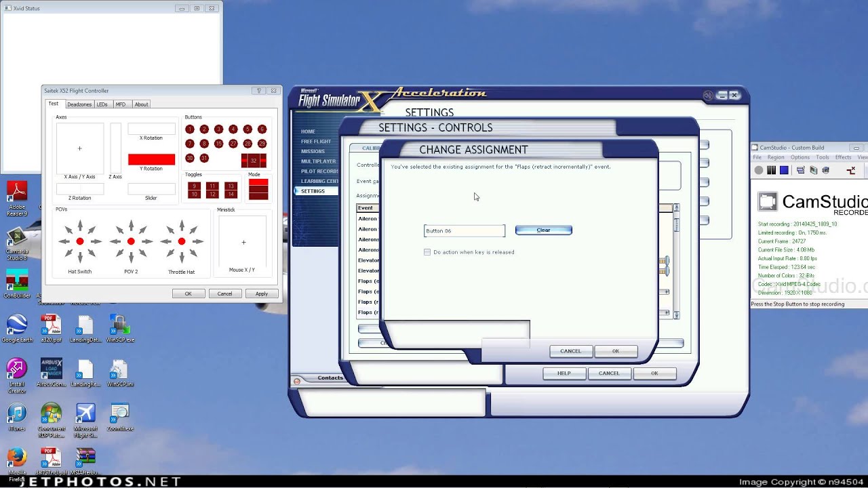Click Clear button in Change Assignment
This screenshot has width=868, height=488.
coord(544,230)
